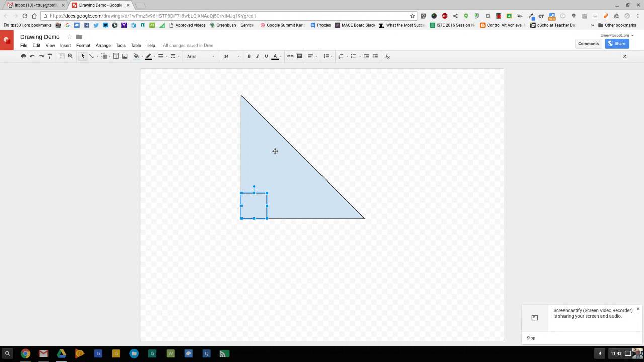Click the Zoom magnifier tool
Image resolution: width=644 pixels, height=362 pixels.
70,56
